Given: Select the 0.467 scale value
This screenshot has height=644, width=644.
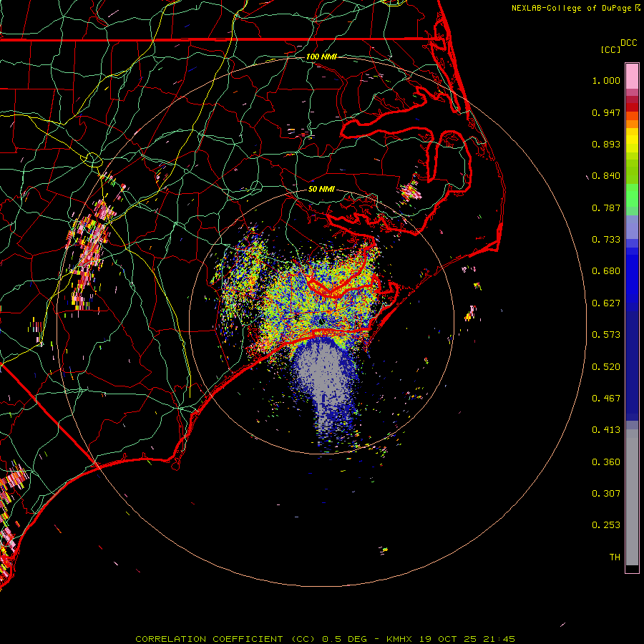Looking at the screenshot, I should [x=606, y=399].
